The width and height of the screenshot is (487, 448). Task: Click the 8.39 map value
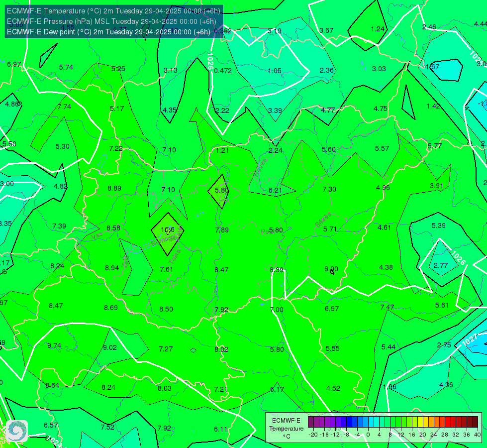pyautogui.click(x=277, y=270)
